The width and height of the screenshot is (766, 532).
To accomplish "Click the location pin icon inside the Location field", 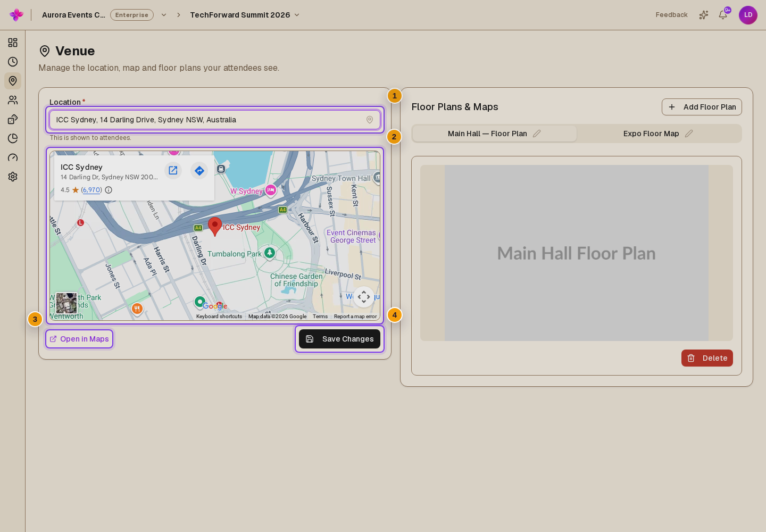I will point(370,120).
